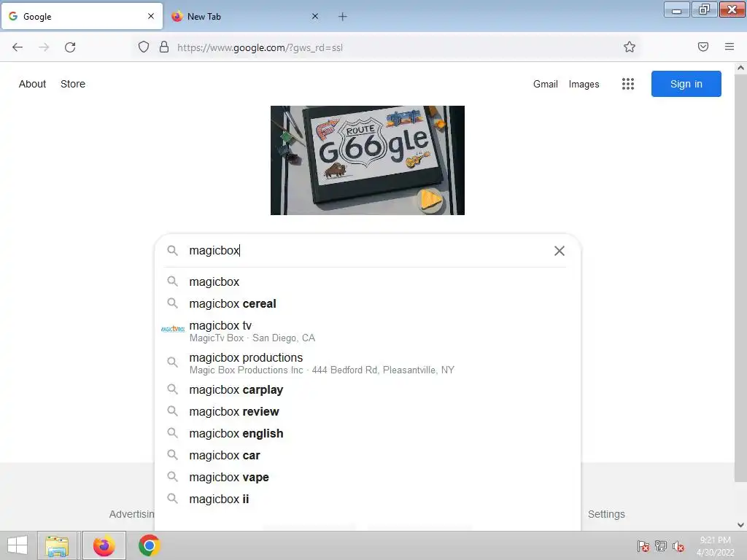Choose the magicbox carplay suggestion

click(x=368, y=390)
